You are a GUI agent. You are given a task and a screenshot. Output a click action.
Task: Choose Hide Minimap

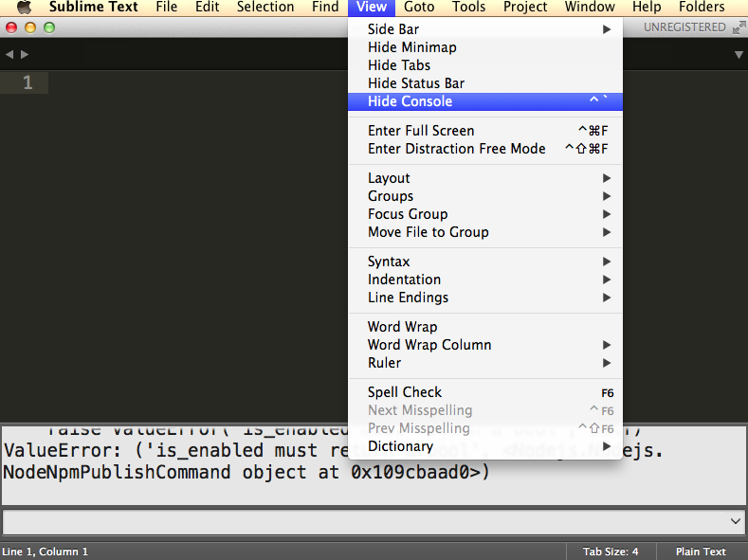pos(485,47)
